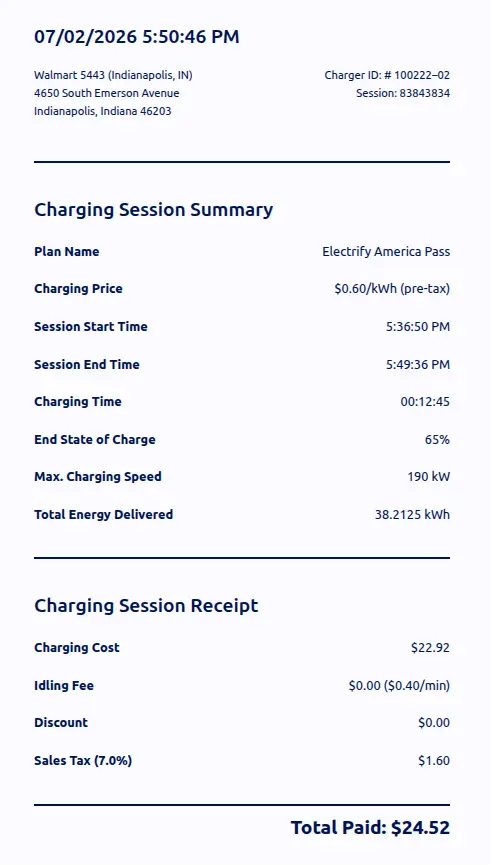
Task: Click the 190 kW max speed value
Action: pyautogui.click(x=429, y=477)
